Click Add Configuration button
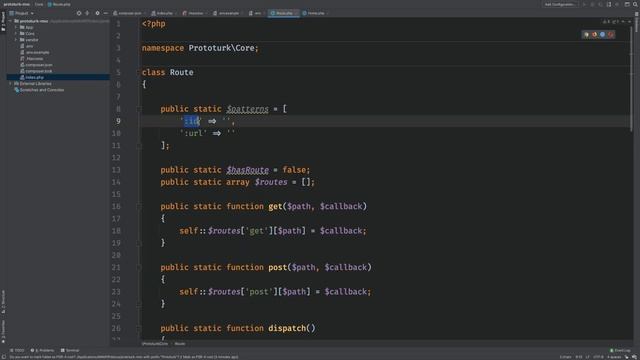 [560, 4]
